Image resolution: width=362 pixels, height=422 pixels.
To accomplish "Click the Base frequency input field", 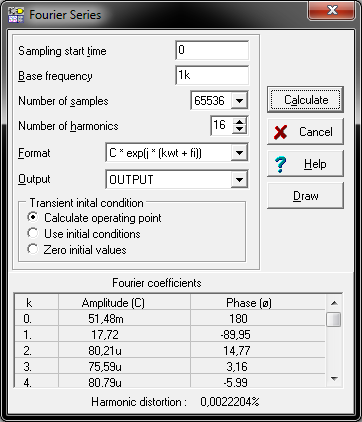I will coord(212,75).
